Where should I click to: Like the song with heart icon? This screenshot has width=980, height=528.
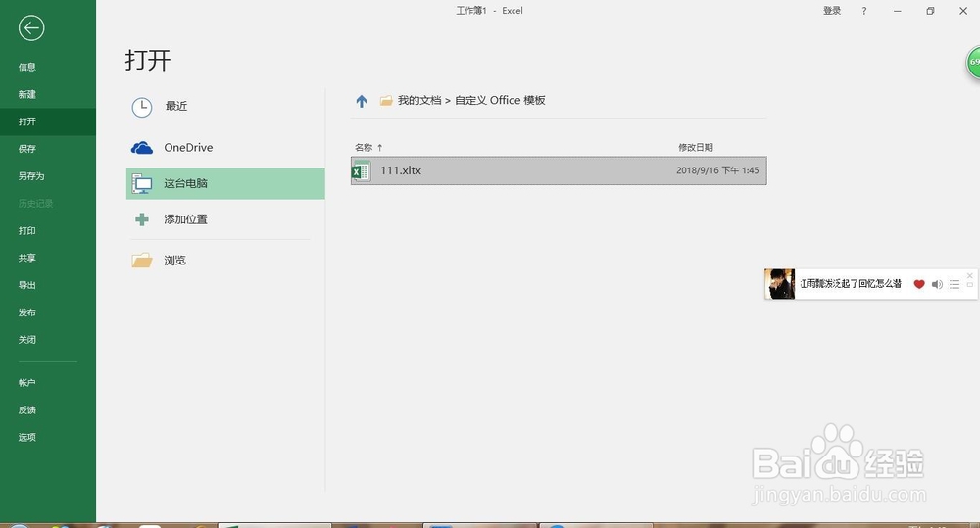coord(919,284)
